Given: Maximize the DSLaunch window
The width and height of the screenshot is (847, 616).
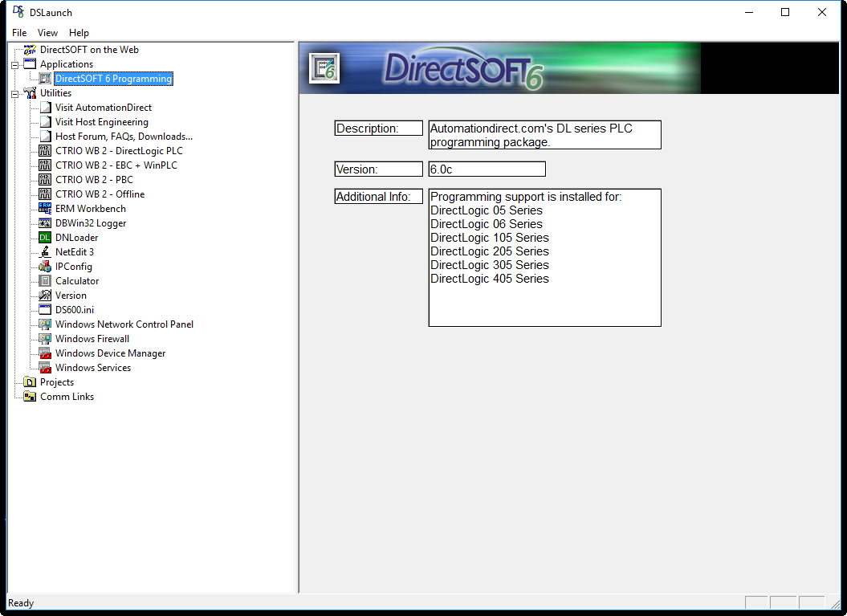Looking at the screenshot, I should click(x=785, y=12).
